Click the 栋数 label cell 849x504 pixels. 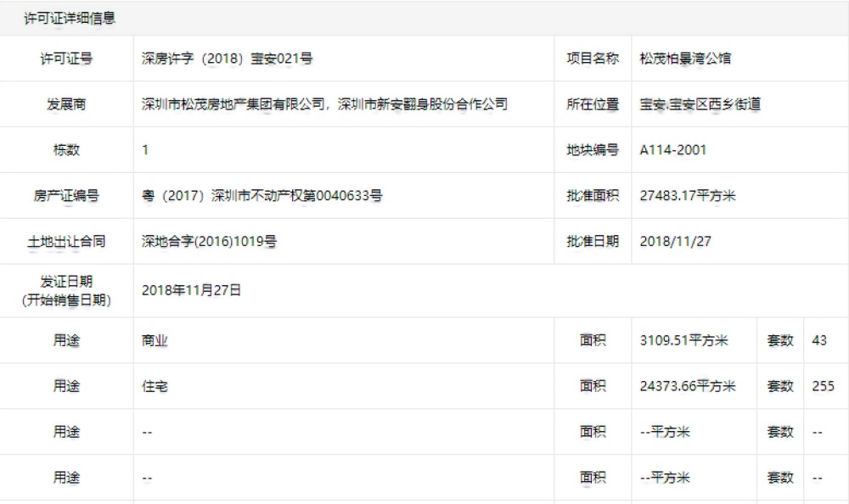pos(66,150)
